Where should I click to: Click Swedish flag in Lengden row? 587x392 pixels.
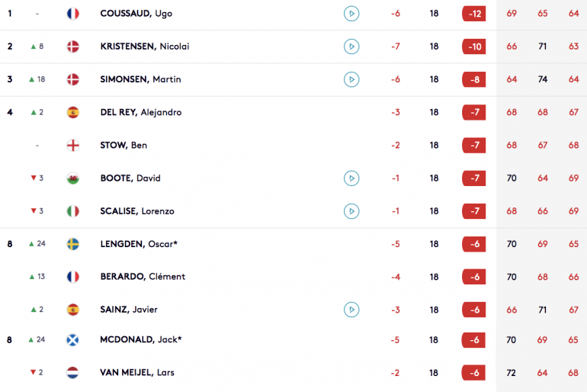pyautogui.click(x=73, y=244)
